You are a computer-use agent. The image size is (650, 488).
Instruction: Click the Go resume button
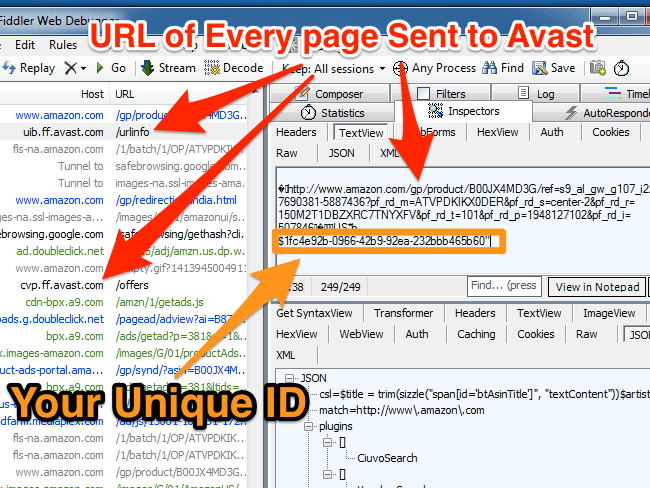(111, 68)
